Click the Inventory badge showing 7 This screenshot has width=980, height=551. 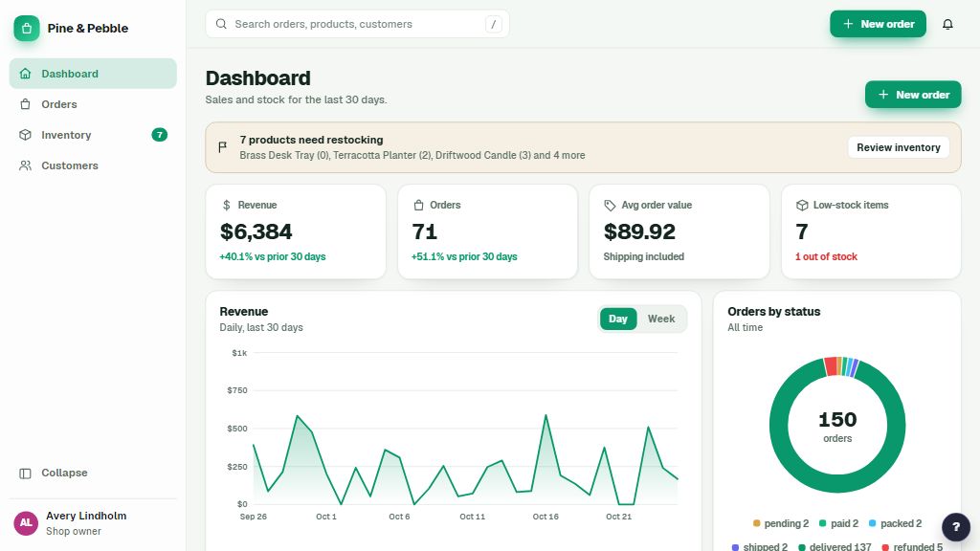(x=160, y=135)
